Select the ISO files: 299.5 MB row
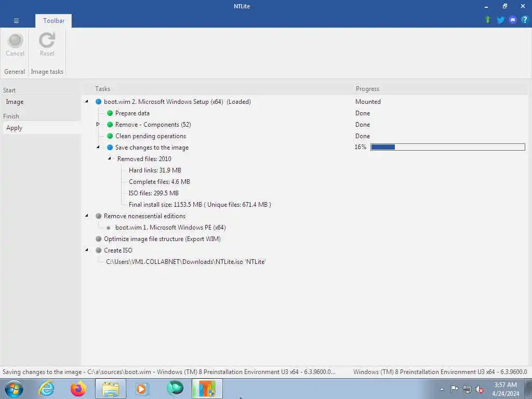 point(154,193)
